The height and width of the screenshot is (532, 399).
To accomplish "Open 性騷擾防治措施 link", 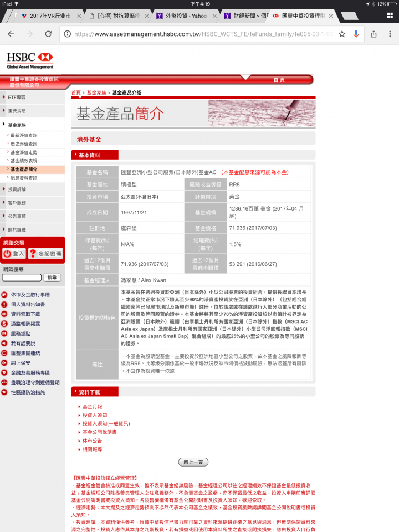I will point(28,392).
